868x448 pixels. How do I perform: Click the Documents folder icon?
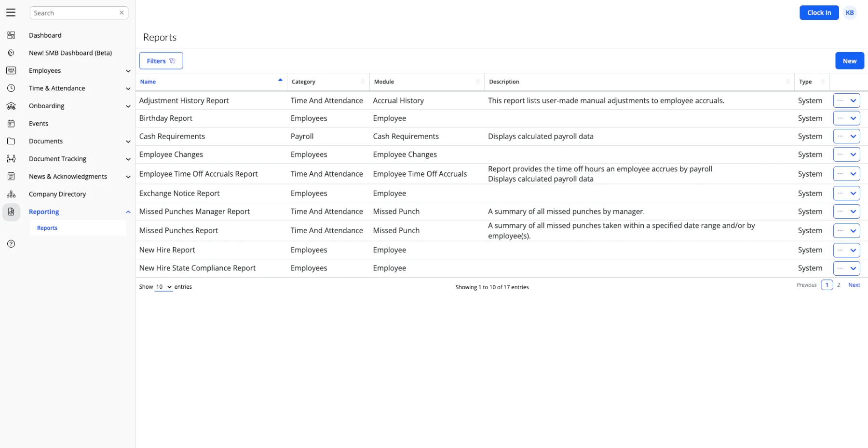11,141
